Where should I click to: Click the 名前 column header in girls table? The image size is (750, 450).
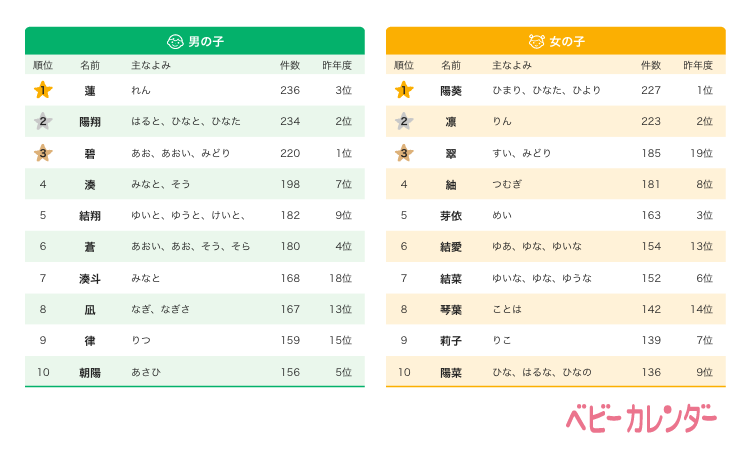point(451,65)
